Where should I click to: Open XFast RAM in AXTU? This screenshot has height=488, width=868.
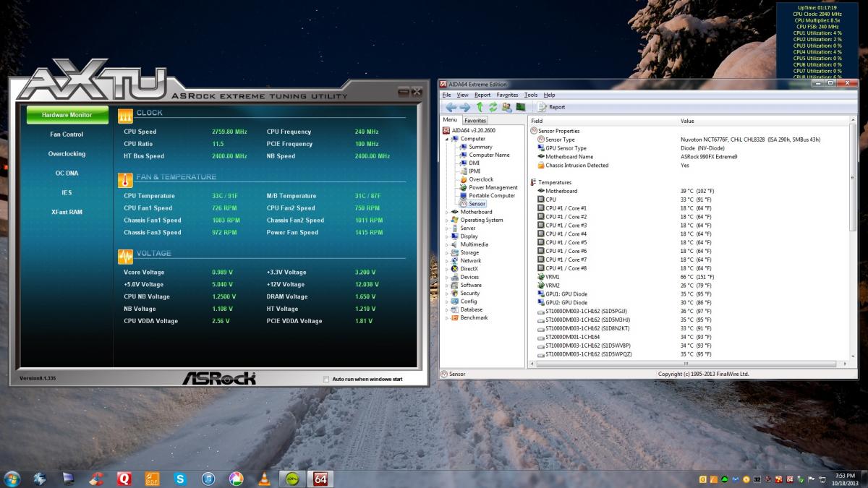[x=67, y=213]
